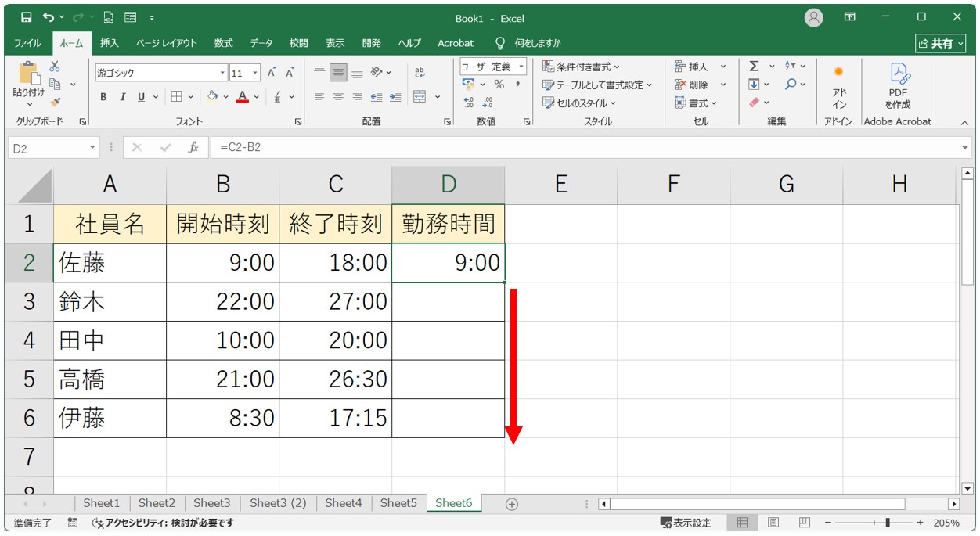Save the workbook with the floppy icon
The image size is (980, 536).
(x=27, y=17)
